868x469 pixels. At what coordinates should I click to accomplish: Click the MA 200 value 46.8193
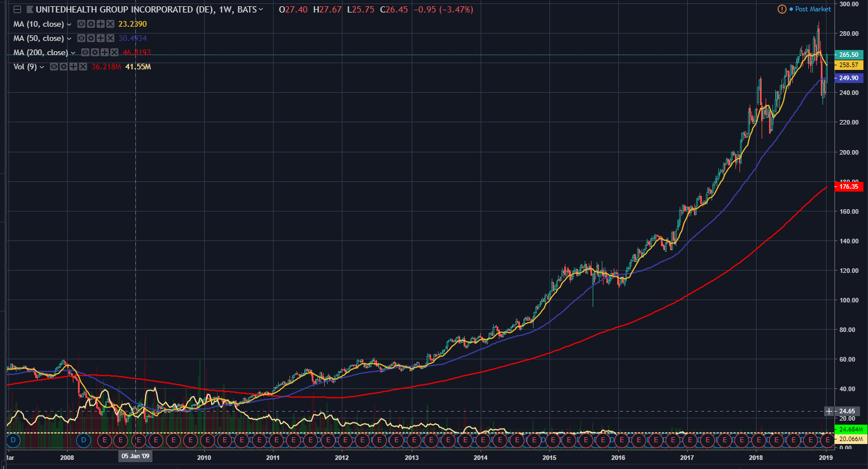click(x=137, y=52)
